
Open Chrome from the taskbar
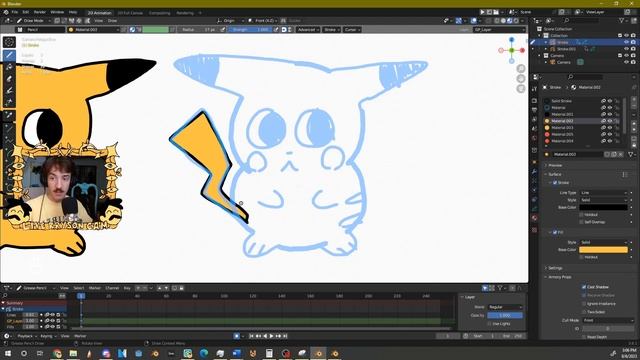pyautogui.click(x=57, y=353)
